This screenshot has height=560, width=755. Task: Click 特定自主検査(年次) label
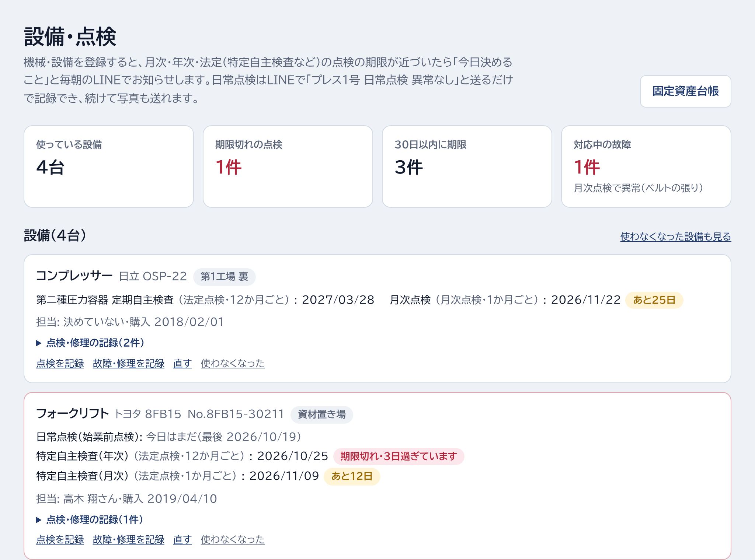[82, 456]
